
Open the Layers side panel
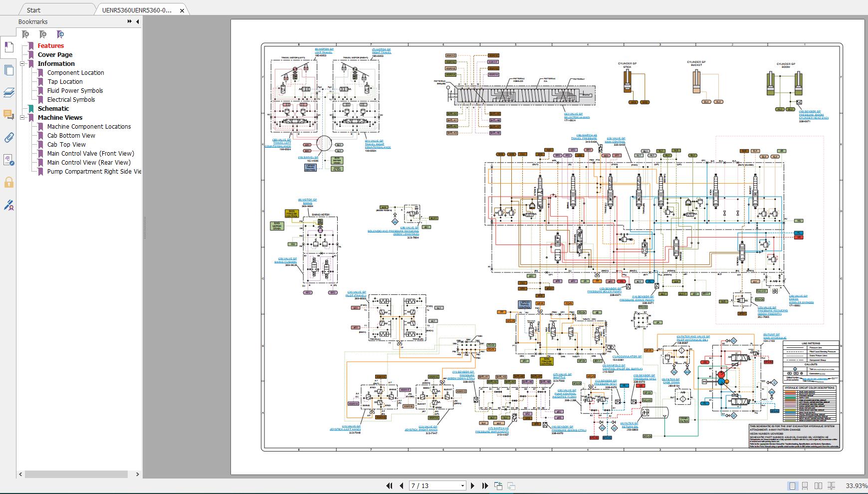[8, 92]
